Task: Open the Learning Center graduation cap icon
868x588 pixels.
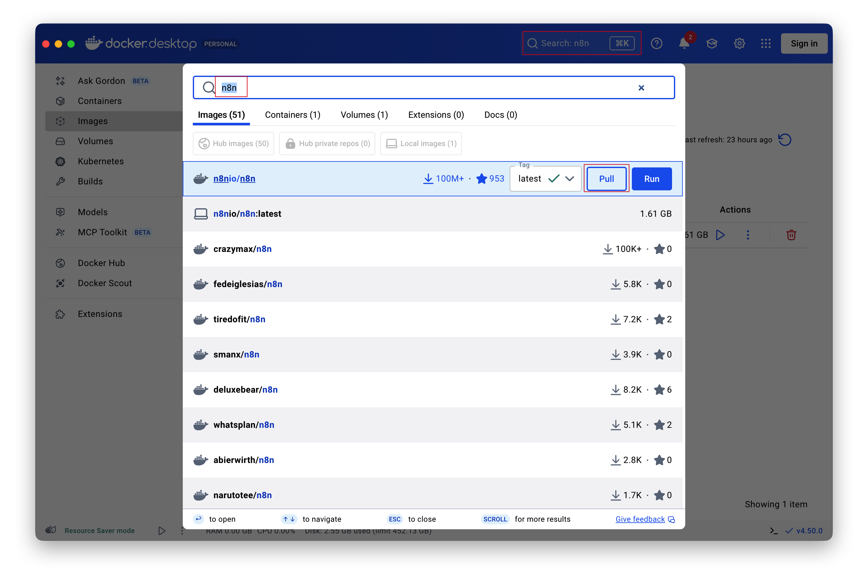Action: (x=712, y=44)
